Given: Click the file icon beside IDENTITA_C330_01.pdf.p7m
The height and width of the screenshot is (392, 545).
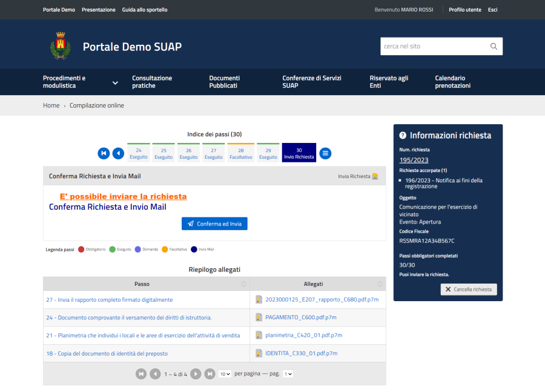Looking at the screenshot, I should 259,353.
